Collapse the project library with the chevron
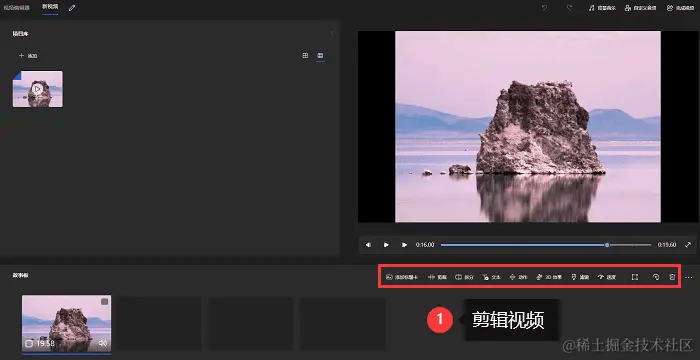 pyautogui.click(x=332, y=33)
